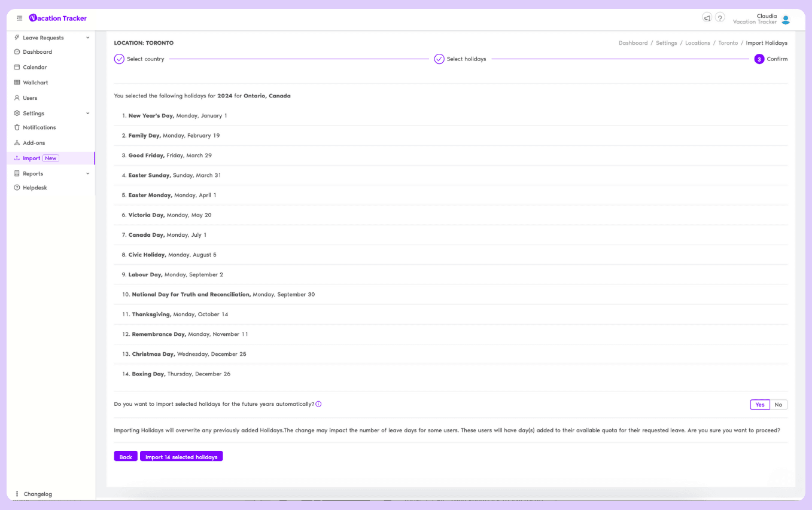
Task: Click the Notifications bell icon
Action: click(x=17, y=127)
